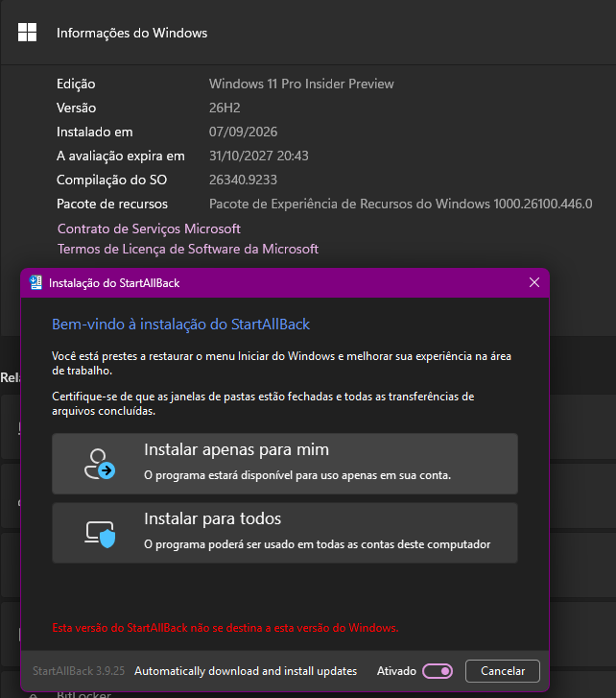Viewport: 616px width, 698px height.
Task: Click the Informações do Windows header
Action: click(x=131, y=33)
